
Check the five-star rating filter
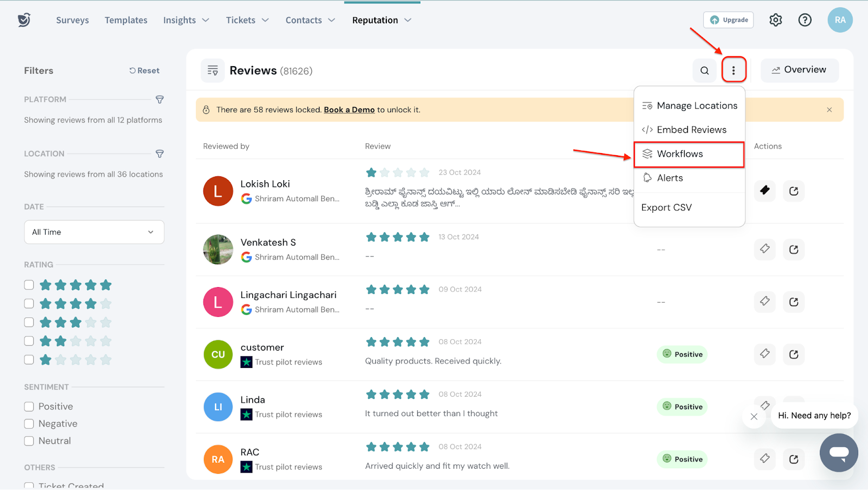tap(29, 285)
